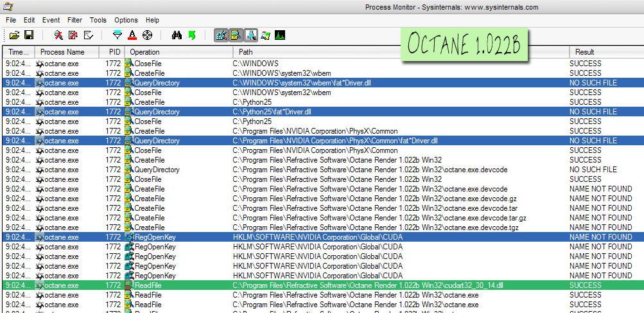Click the Clear display toolbar icon
Viewport: 644px width, 313px height.
(x=89, y=35)
